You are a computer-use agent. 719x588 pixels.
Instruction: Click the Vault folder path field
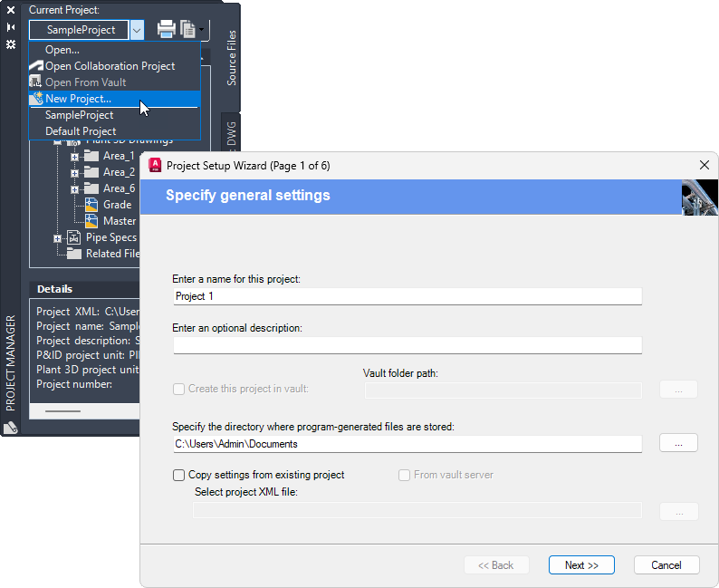coord(503,390)
